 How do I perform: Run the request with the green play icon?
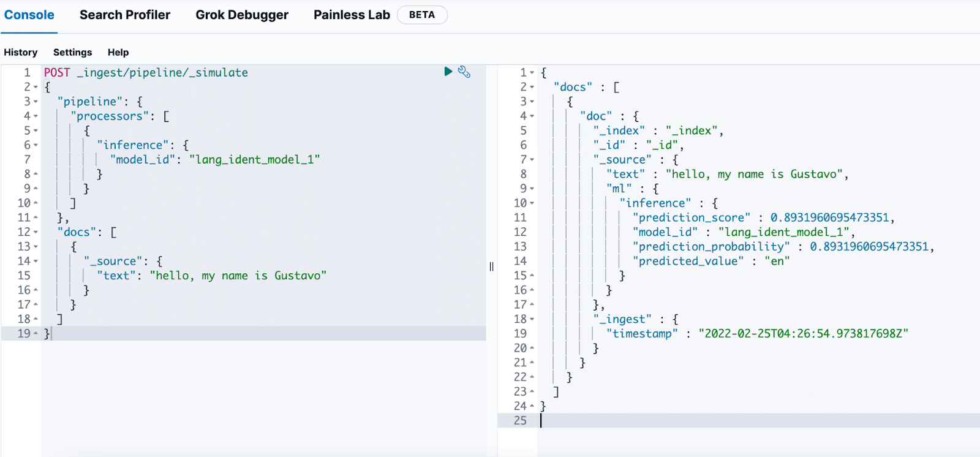coord(448,72)
